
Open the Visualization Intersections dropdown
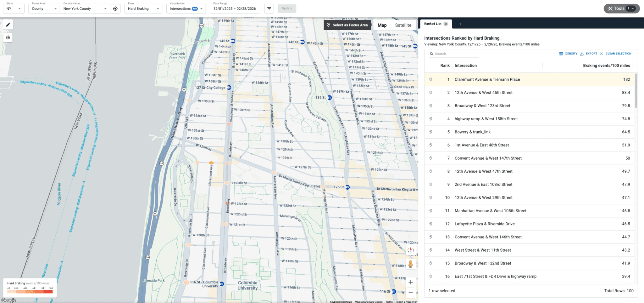(186, 9)
